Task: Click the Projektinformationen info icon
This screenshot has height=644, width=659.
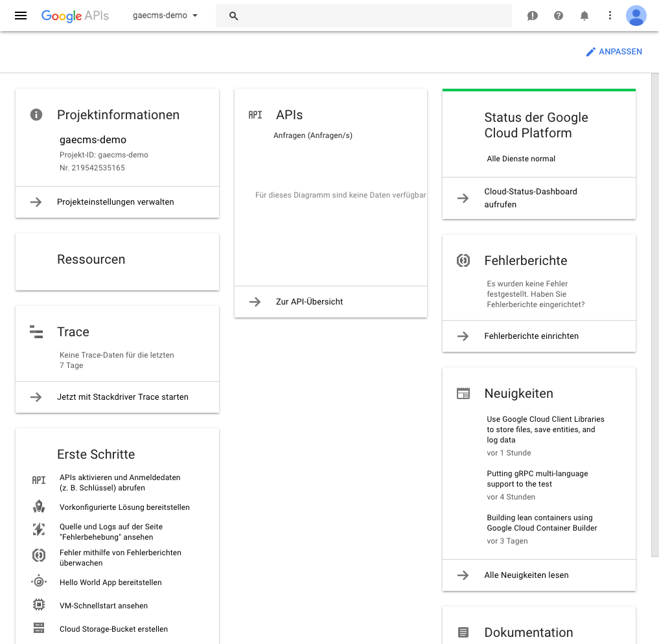Action: [36, 115]
